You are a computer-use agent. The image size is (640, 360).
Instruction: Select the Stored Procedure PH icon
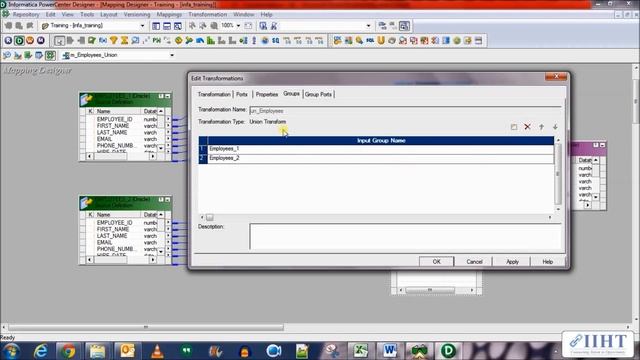(x=157, y=40)
